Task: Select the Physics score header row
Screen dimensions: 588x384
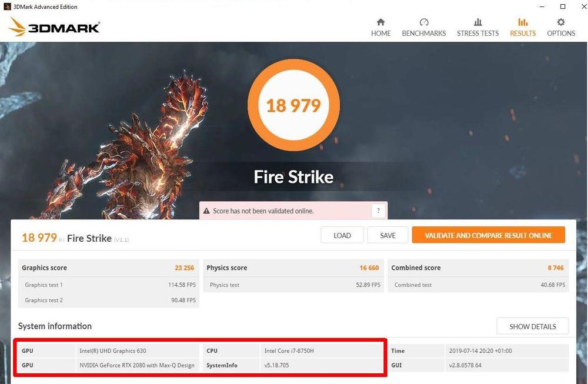Action: click(x=293, y=268)
